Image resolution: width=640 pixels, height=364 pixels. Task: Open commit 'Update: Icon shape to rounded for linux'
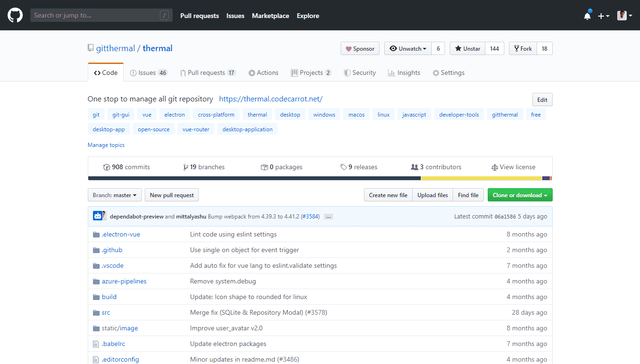pyautogui.click(x=249, y=297)
